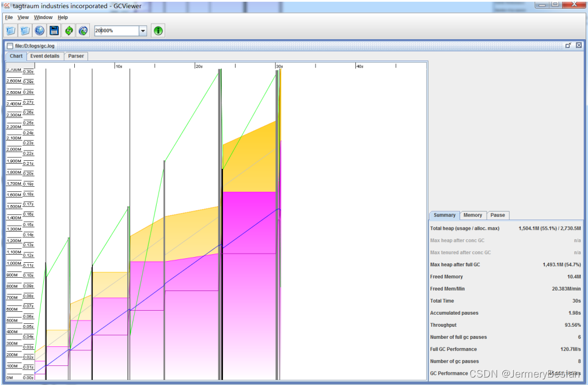Click Total heap (usage / alloc. max) label

(x=465, y=228)
